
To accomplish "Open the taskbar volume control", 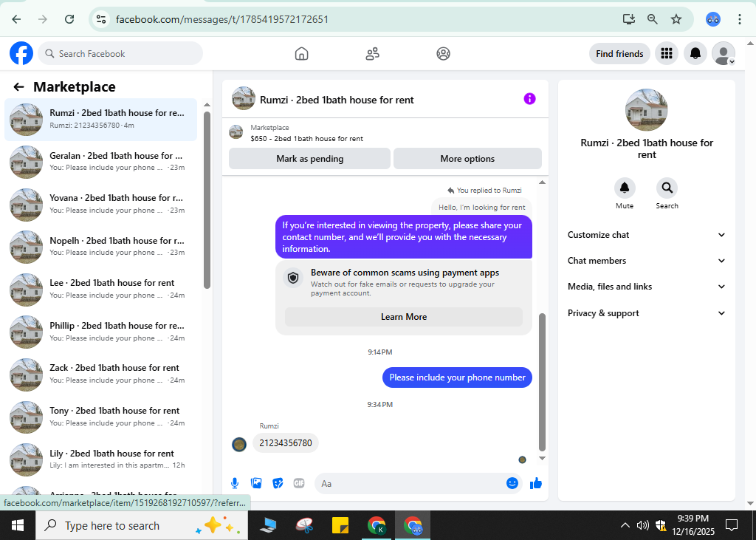I will (x=642, y=525).
